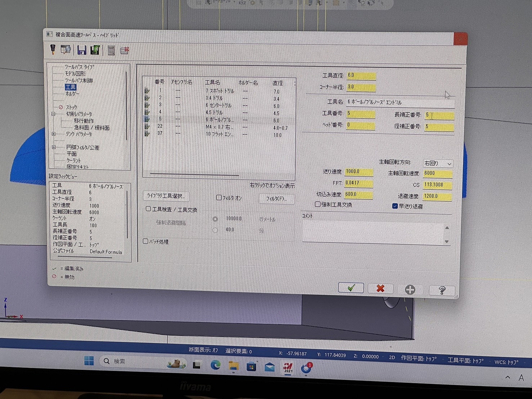The width and height of the screenshot is (532, 399).
Task: Show hidden system tray icons chevron
Action: pos(508,377)
